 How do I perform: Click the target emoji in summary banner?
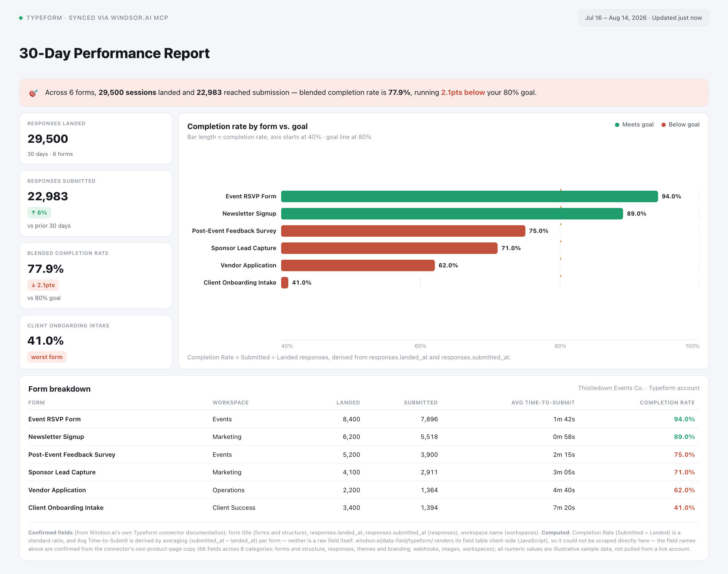(33, 93)
